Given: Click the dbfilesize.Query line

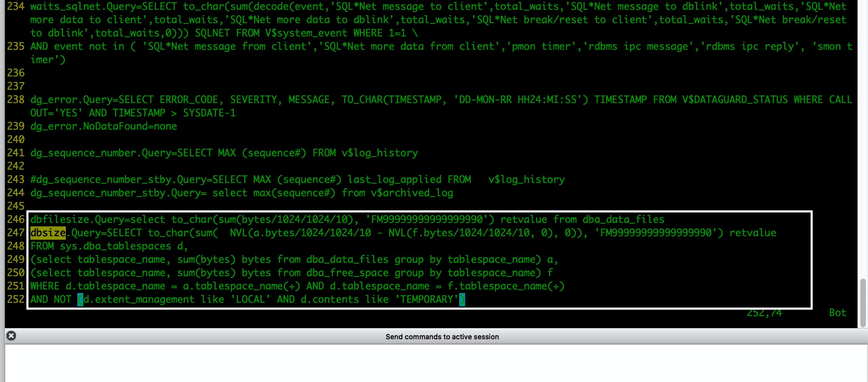Looking at the screenshot, I should click(x=175, y=219).
